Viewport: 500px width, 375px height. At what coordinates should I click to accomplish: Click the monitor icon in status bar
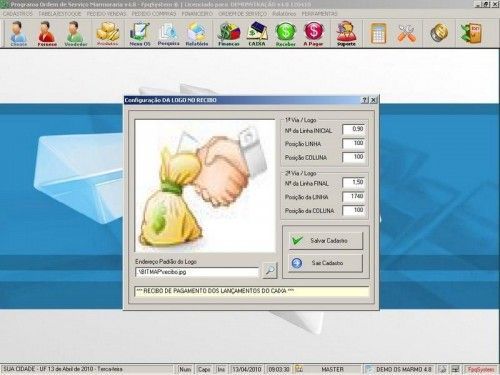(x=455, y=369)
